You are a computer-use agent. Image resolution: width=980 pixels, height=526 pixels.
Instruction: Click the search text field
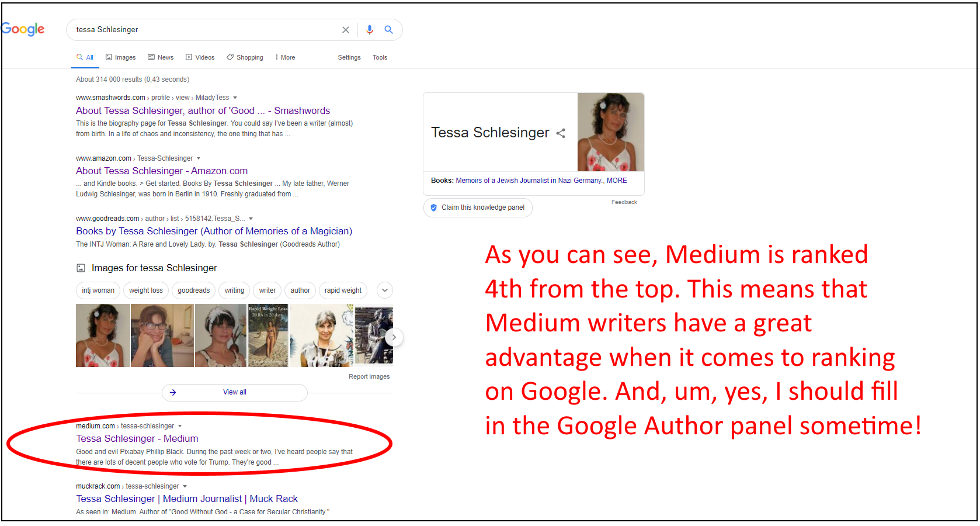click(x=204, y=30)
